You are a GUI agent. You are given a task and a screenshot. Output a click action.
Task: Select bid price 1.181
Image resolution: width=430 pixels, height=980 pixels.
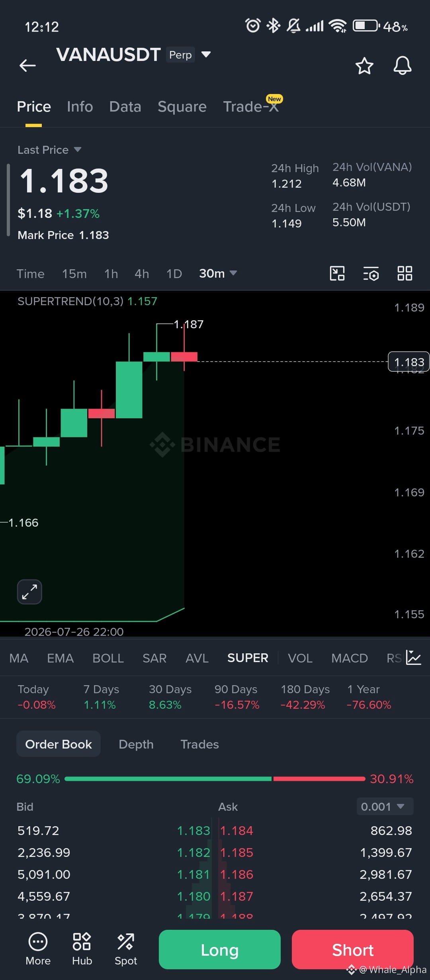pyautogui.click(x=193, y=874)
